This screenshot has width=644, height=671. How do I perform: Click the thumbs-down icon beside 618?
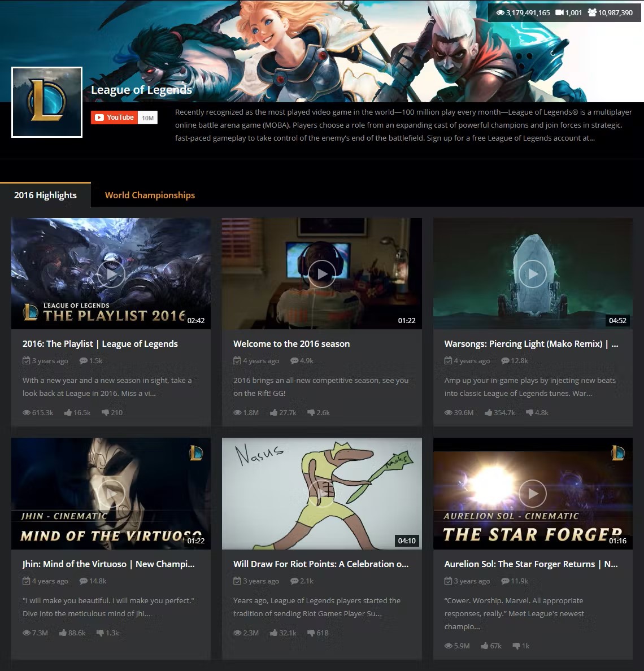click(x=311, y=633)
